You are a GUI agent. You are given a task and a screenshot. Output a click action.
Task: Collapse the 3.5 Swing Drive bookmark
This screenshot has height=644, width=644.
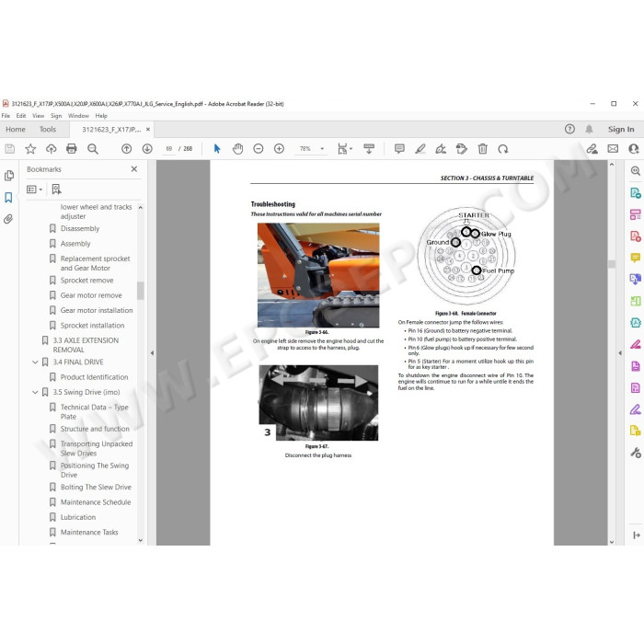tap(35, 392)
